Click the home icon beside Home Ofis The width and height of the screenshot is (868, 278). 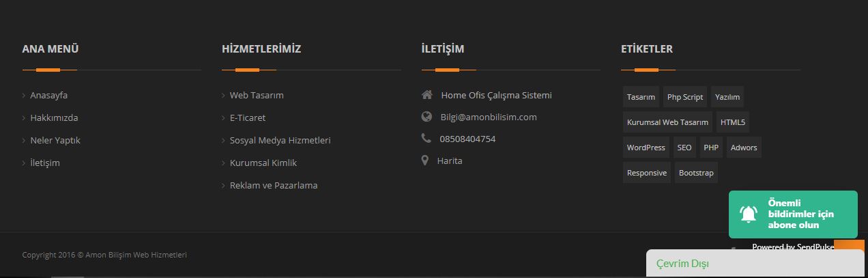[427, 95]
